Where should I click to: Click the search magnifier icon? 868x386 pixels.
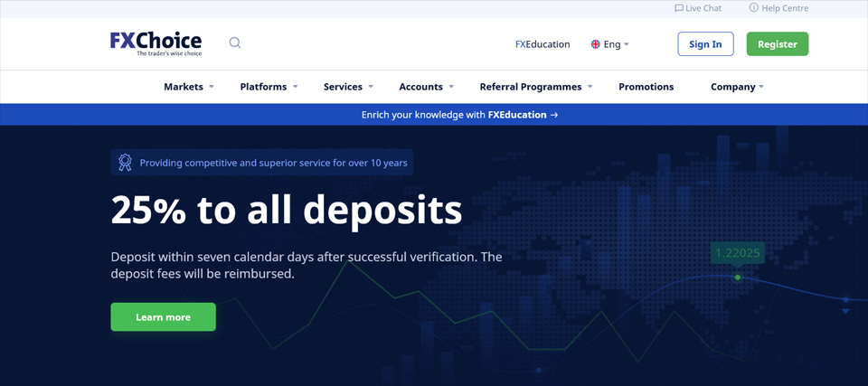click(x=235, y=43)
